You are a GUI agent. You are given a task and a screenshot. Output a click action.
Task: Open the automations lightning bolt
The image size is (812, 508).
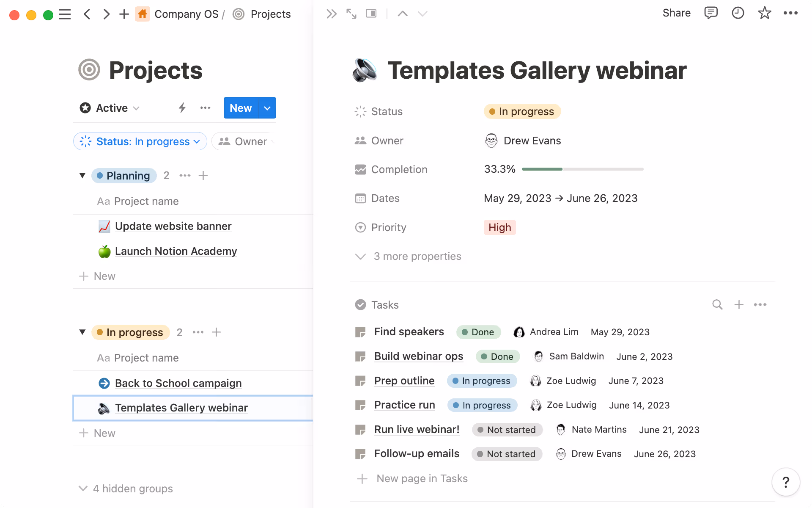click(182, 108)
